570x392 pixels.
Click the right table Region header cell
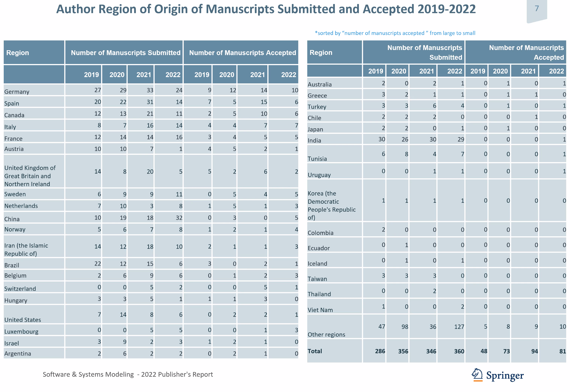point(334,52)
